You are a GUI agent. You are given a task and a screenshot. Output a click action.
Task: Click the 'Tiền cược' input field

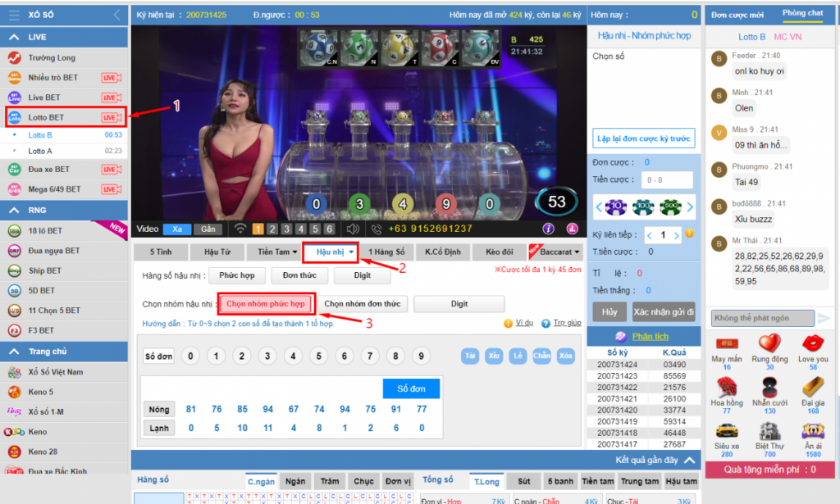tap(667, 179)
